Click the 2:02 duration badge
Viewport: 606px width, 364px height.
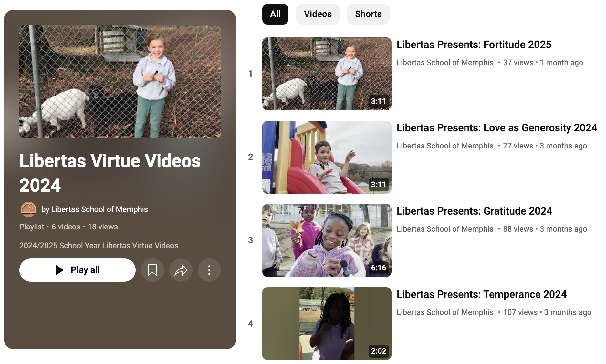(379, 351)
